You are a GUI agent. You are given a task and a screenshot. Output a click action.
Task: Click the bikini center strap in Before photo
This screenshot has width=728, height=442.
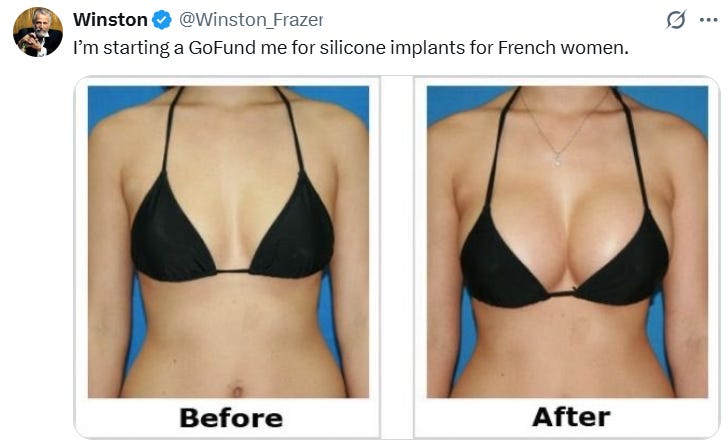233,271
